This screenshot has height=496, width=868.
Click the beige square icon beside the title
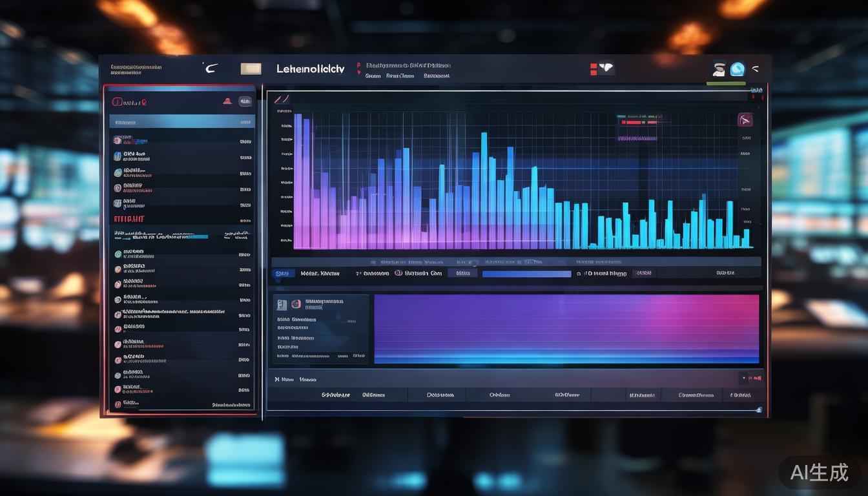point(251,68)
